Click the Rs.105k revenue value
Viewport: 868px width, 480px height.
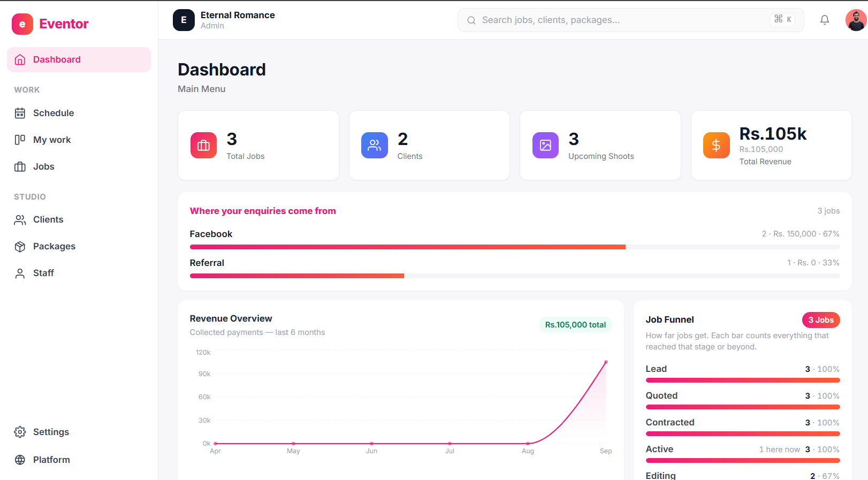coord(773,134)
